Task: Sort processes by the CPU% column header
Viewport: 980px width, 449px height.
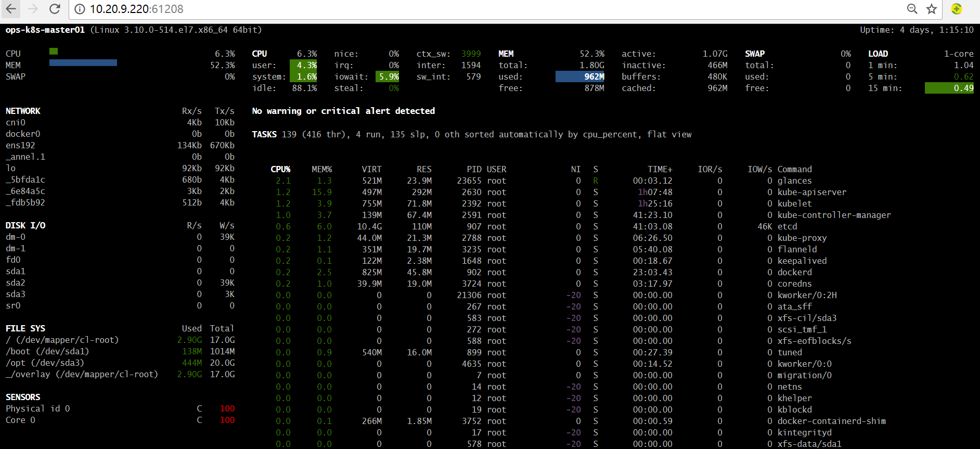Action: (x=280, y=169)
